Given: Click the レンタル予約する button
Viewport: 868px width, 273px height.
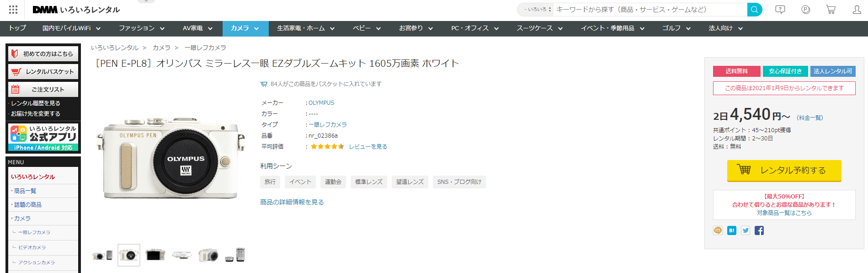Looking at the screenshot, I should point(784,170).
